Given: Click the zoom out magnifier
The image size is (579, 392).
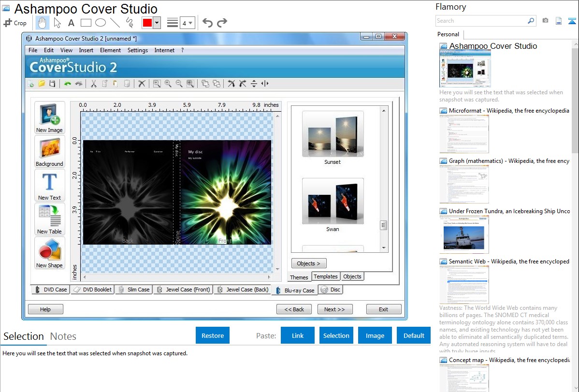Looking at the screenshot, I should (179, 84).
